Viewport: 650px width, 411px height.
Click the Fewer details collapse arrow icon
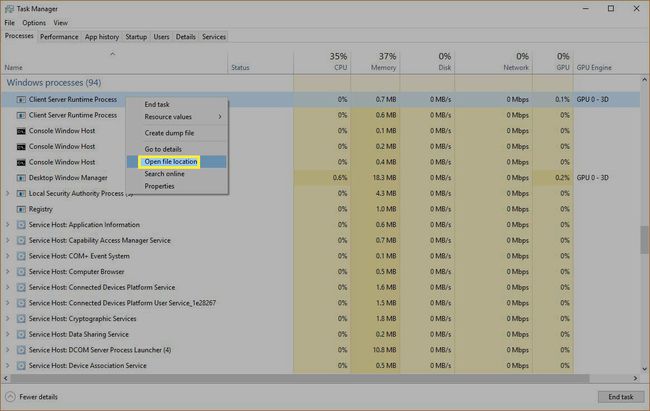point(10,397)
